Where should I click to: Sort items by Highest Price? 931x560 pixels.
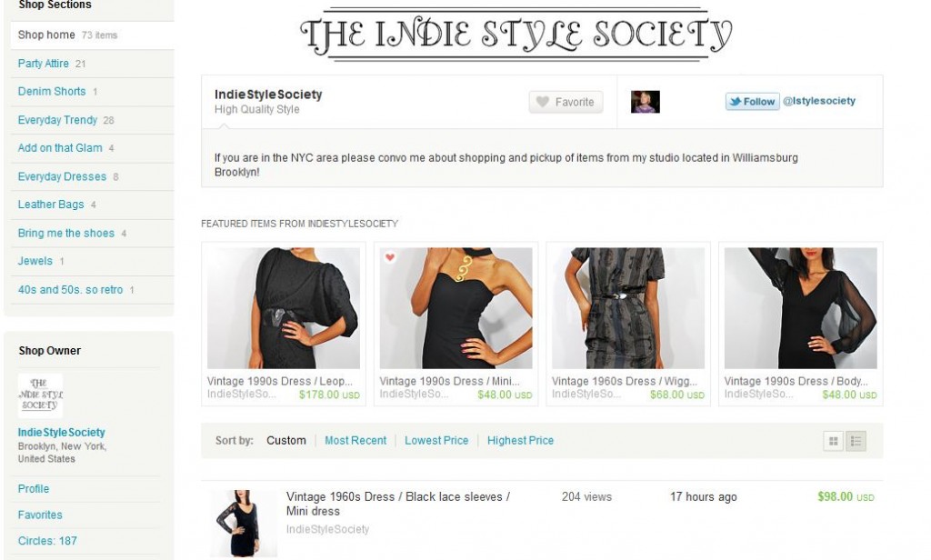[x=520, y=441]
